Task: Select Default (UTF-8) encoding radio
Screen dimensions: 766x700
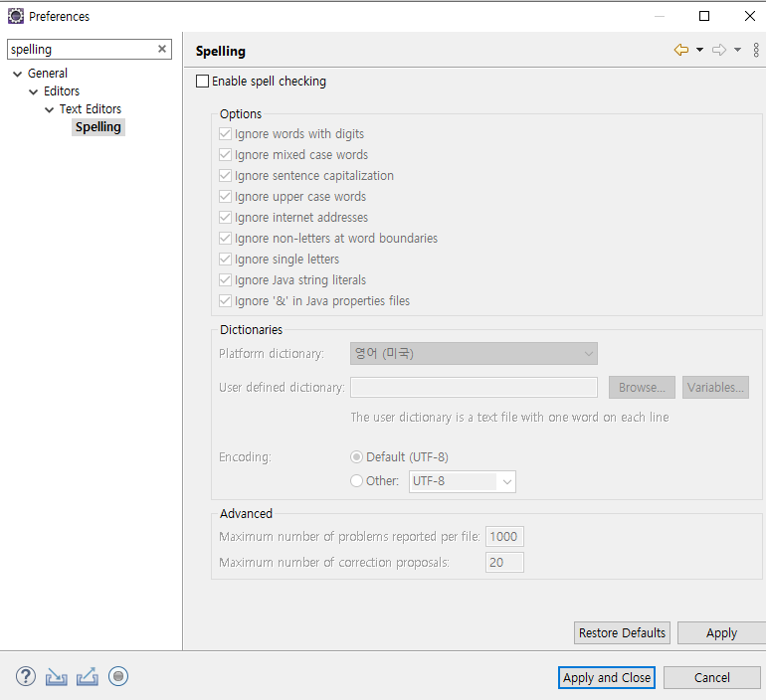Action: click(x=356, y=457)
